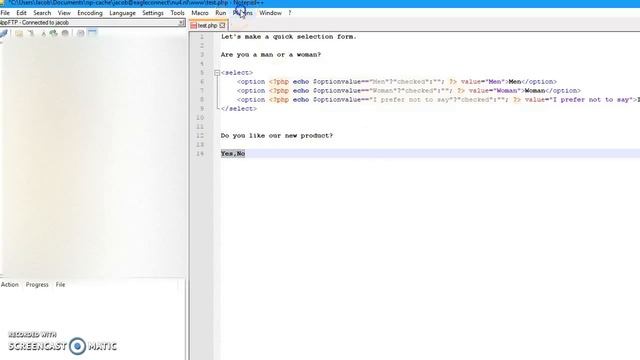Open the Window menu

[x=271, y=13]
